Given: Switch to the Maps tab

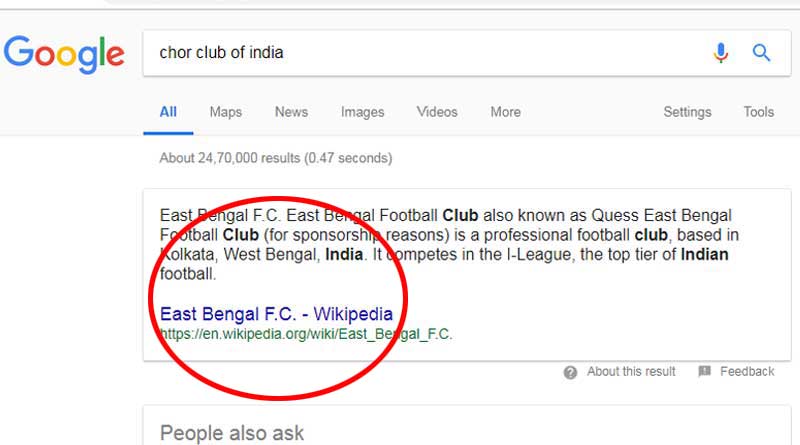Looking at the screenshot, I should pos(226,112).
